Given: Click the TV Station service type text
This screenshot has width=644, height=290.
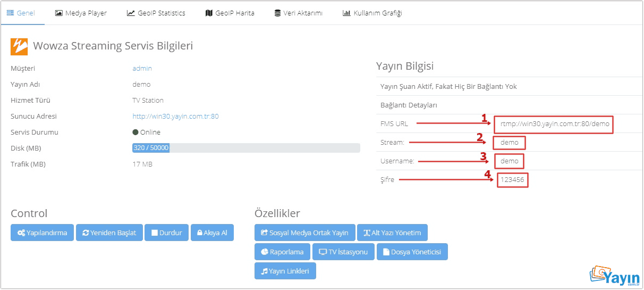Looking at the screenshot, I should tap(148, 100).
